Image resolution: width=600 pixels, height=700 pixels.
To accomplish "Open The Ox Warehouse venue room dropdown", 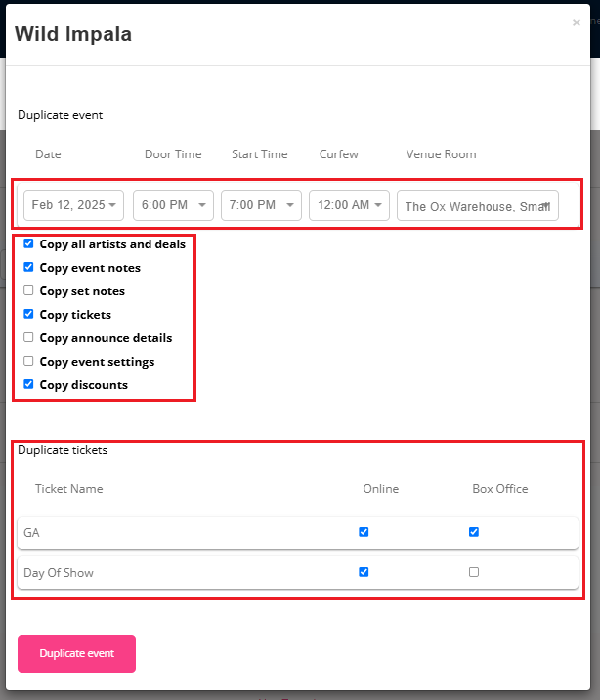I will pyautogui.click(x=477, y=205).
